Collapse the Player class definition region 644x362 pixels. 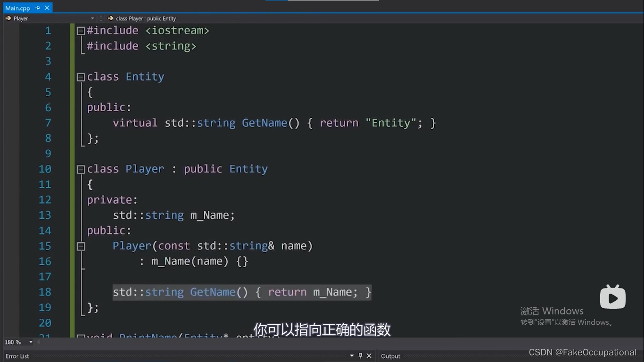[80, 169]
